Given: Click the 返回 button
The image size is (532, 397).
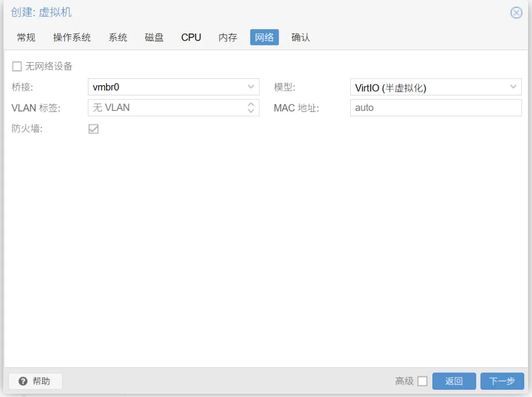Looking at the screenshot, I should click(454, 381).
